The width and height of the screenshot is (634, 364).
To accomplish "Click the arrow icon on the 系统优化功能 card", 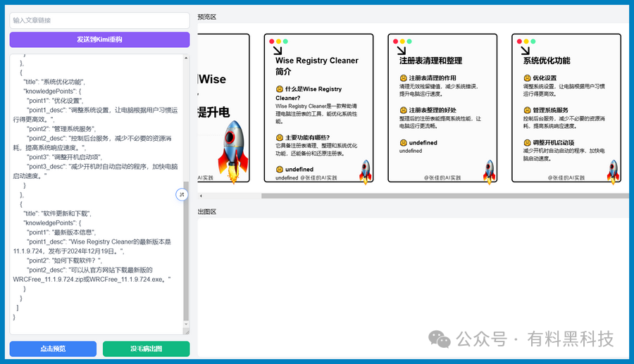I will 525,51.
